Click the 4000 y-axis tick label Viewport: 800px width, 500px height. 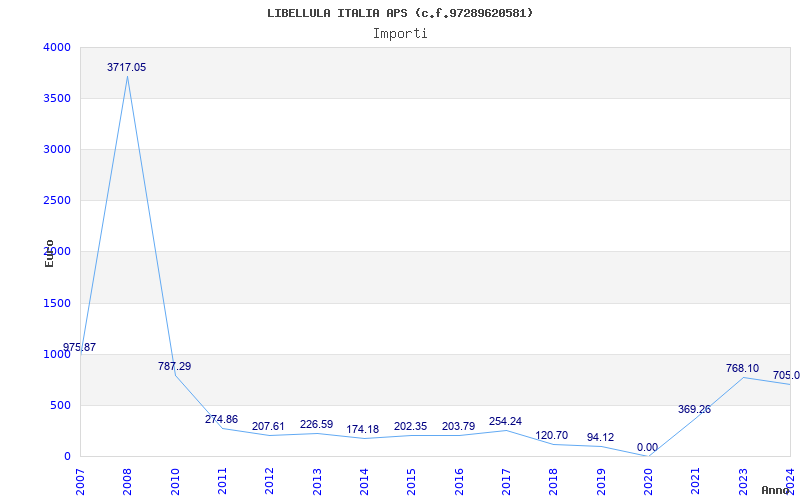click(x=57, y=47)
